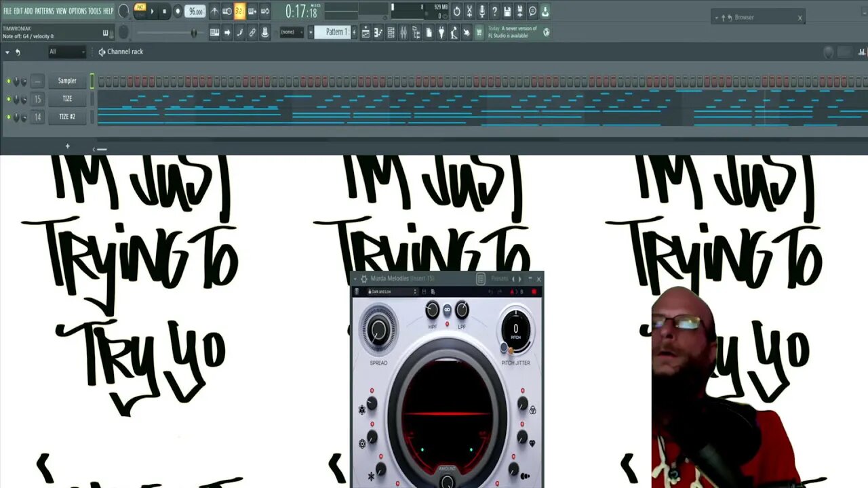Open the HELP menu
The height and width of the screenshot is (488, 868).
[108, 11]
